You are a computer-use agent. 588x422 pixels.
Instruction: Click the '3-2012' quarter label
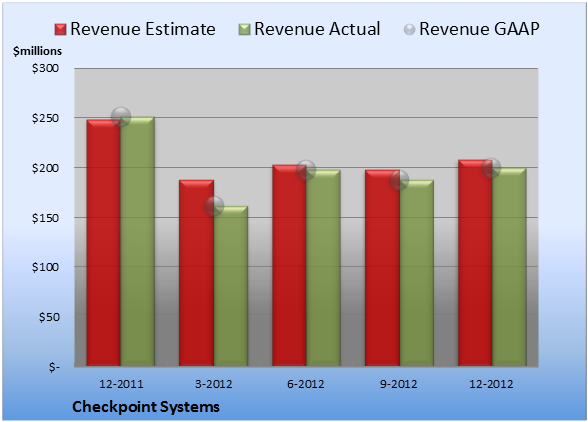(x=214, y=384)
